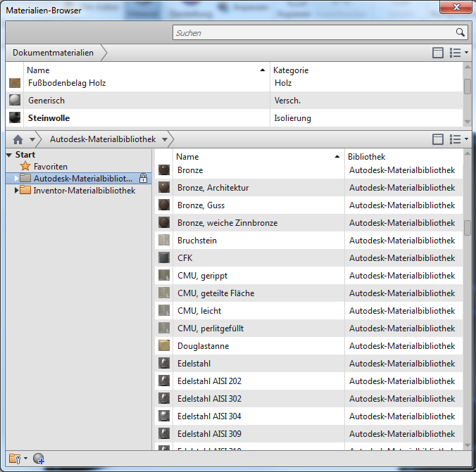Image resolution: width=476 pixels, height=472 pixels.
Task: Click Bronze, Guss material swatch
Action: click(x=164, y=205)
